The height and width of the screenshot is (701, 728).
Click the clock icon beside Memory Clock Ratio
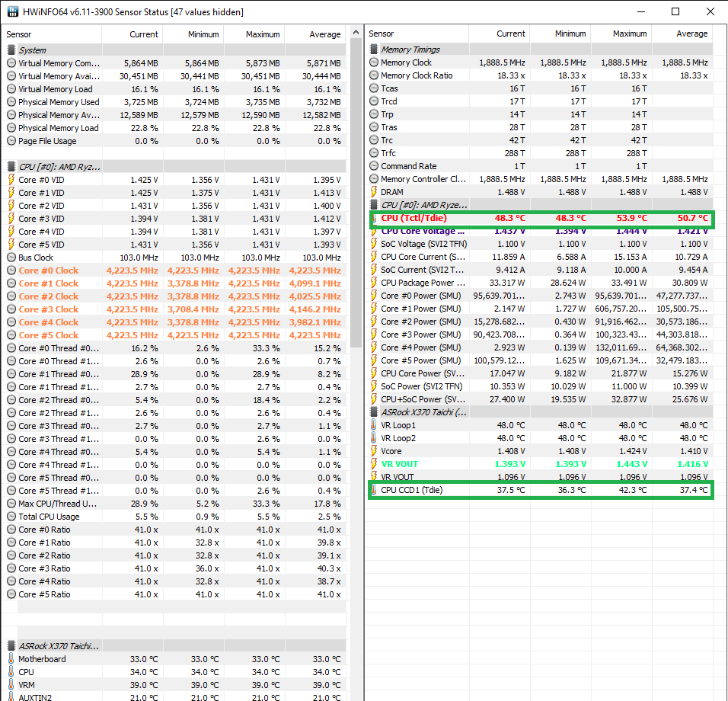(x=374, y=75)
